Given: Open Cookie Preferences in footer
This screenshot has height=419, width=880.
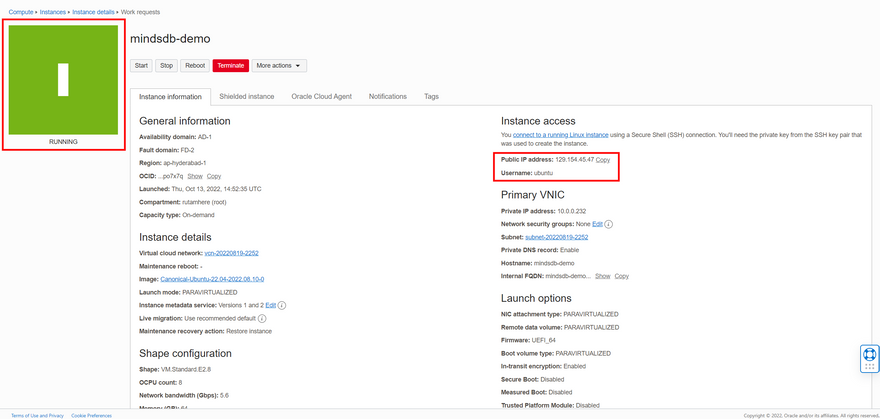Looking at the screenshot, I should (91, 415).
